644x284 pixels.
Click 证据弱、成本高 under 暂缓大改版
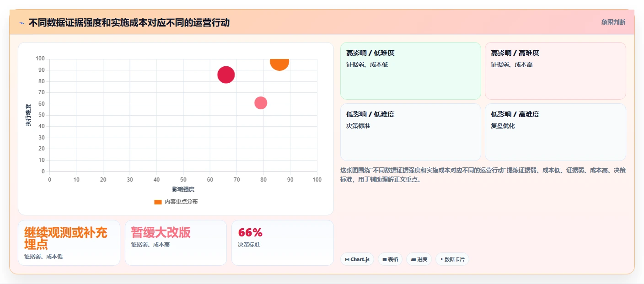point(150,245)
